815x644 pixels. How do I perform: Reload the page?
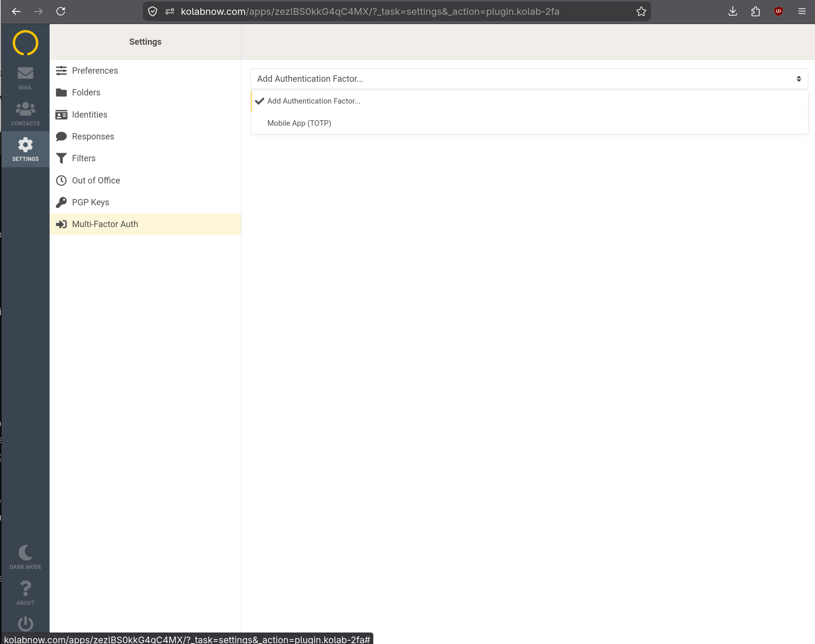(x=61, y=11)
